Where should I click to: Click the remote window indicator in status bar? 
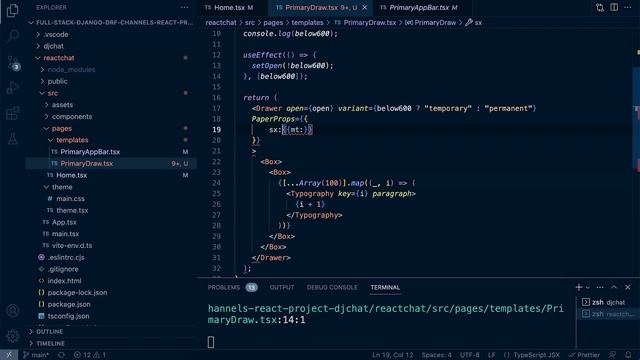tap(9, 355)
